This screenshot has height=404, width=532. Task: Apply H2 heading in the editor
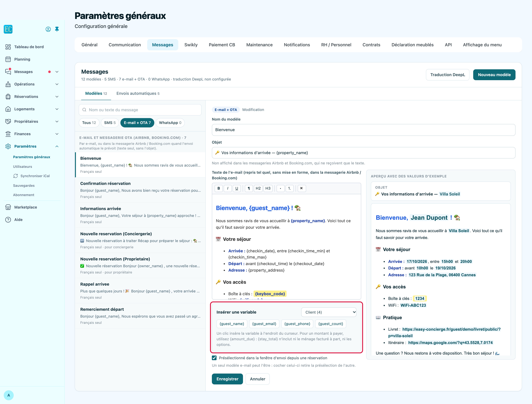coord(258,188)
